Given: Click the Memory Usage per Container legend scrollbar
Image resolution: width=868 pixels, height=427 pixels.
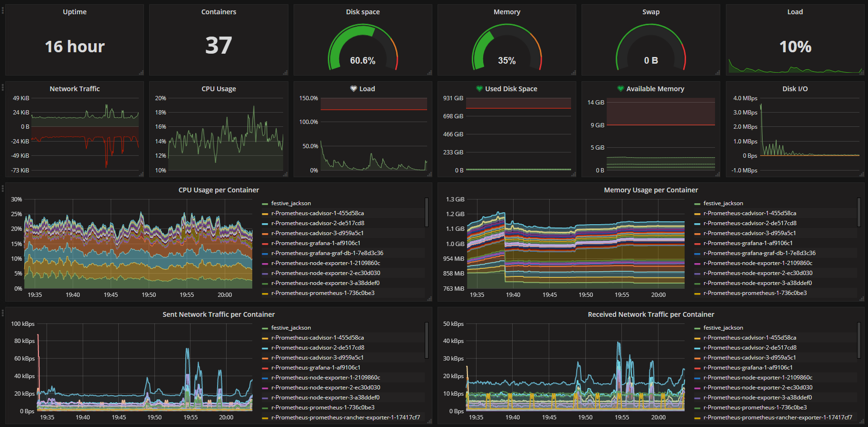Looking at the screenshot, I should [859, 212].
